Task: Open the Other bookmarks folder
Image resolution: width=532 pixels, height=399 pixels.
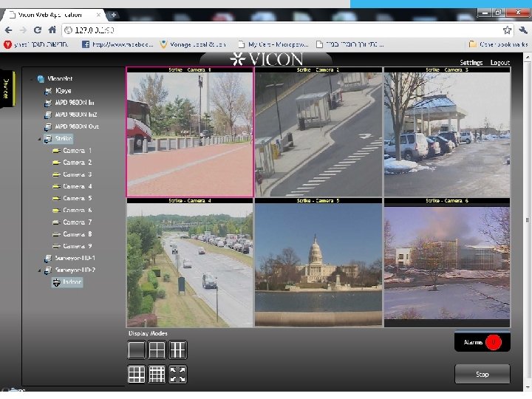Action: coord(499,44)
